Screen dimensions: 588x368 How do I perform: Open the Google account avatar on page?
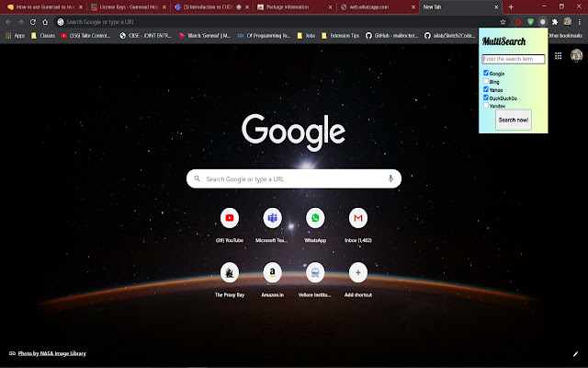pos(576,55)
